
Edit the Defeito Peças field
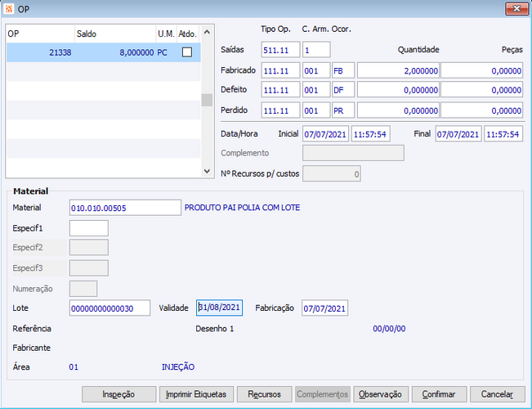click(482, 90)
